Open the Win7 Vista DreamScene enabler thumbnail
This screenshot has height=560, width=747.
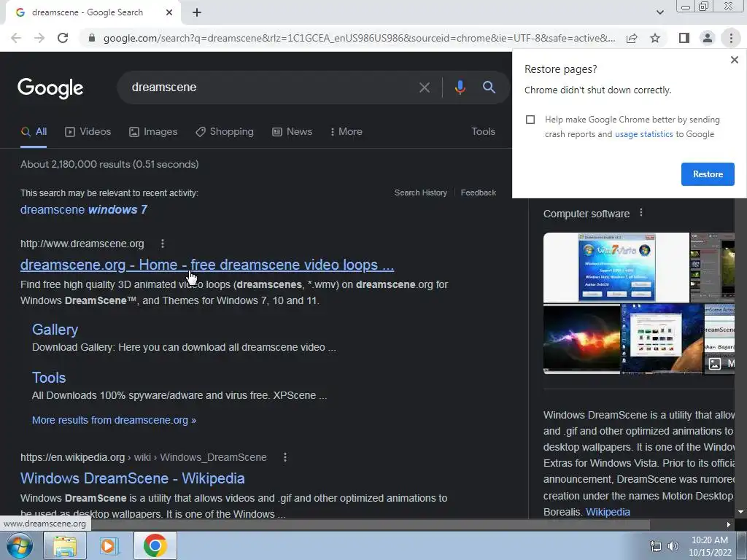[616, 267]
